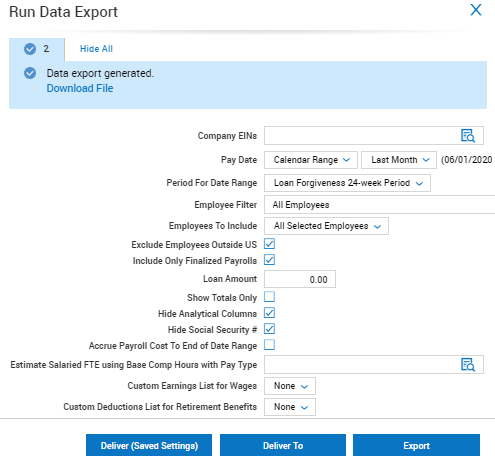Open the Calendar Range dropdown

click(x=311, y=160)
